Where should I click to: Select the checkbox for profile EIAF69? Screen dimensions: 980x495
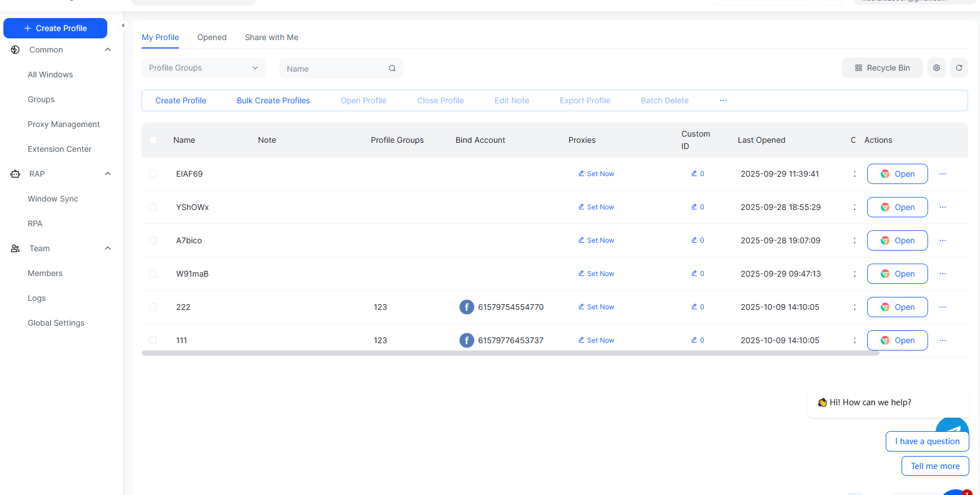[x=153, y=174]
